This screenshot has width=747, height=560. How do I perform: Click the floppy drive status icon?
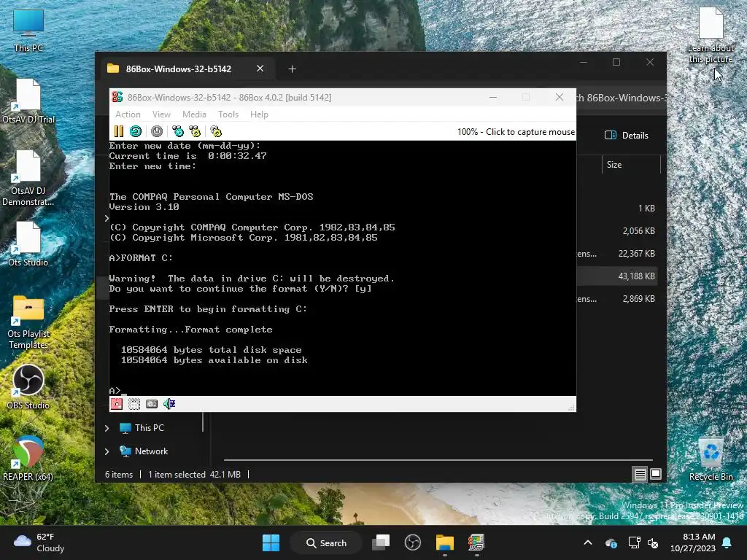tap(117, 404)
